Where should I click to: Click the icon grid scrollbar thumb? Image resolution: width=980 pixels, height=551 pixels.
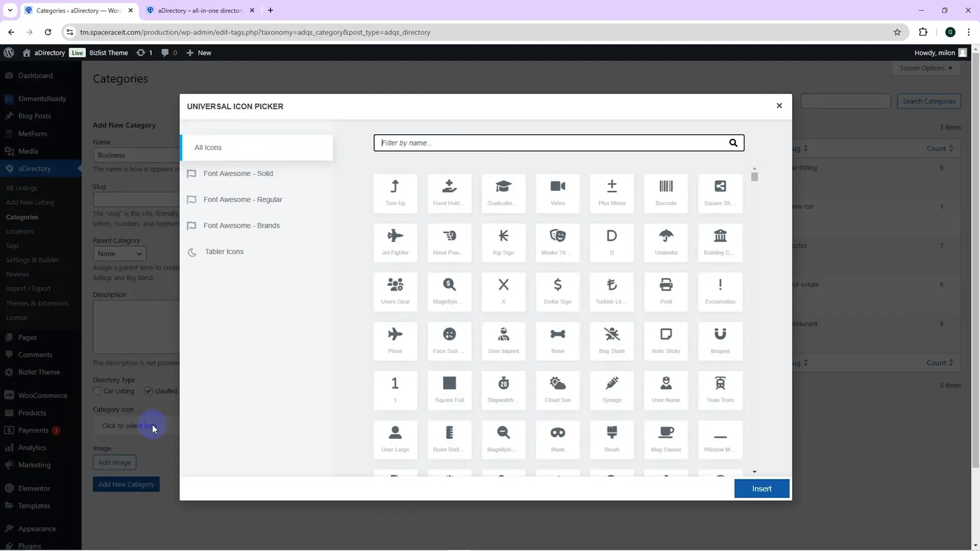pos(754,177)
